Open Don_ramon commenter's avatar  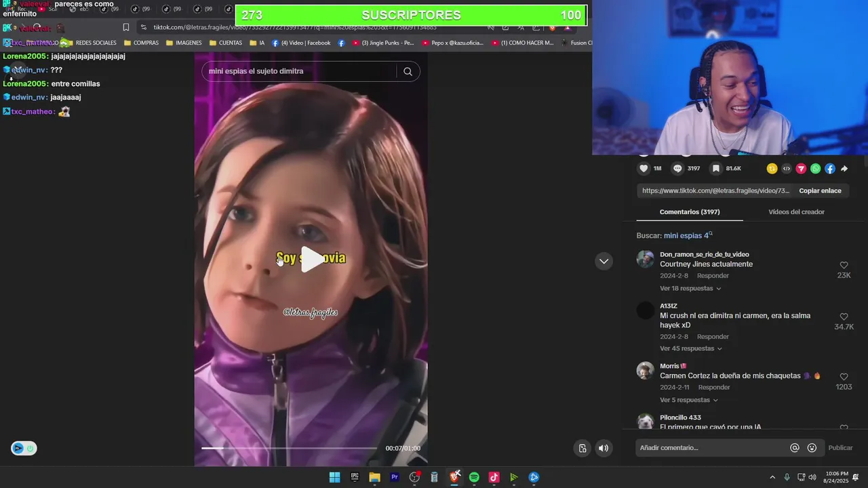pyautogui.click(x=646, y=259)
